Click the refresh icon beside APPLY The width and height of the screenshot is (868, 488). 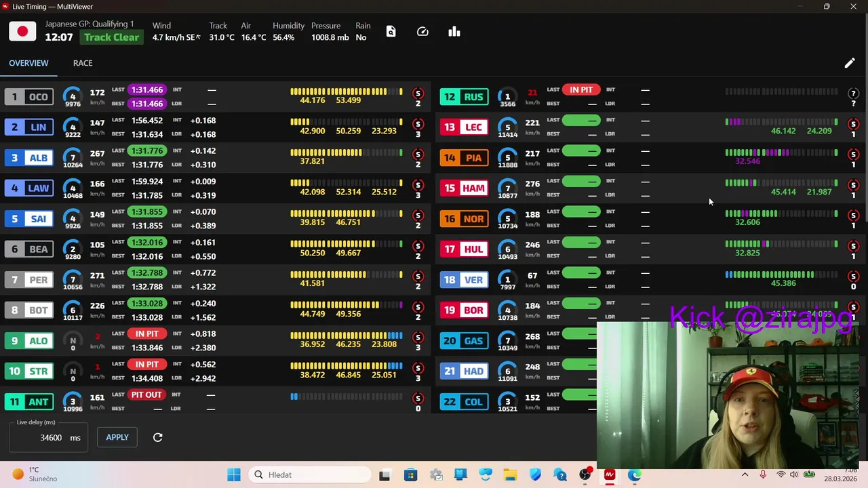(x=157, y=437)
